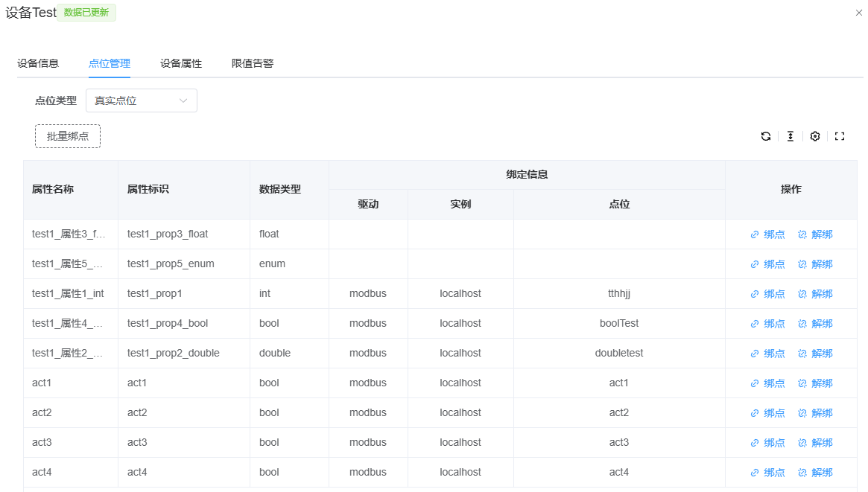
Task: Click 解绑 for test1_prop2_double row
Action: pos(815,354)
